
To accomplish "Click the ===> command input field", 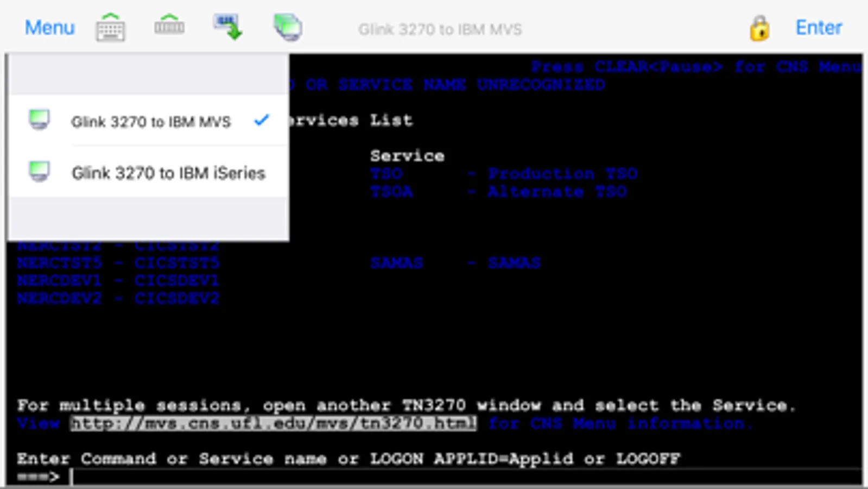I will (x=466, y=477).
